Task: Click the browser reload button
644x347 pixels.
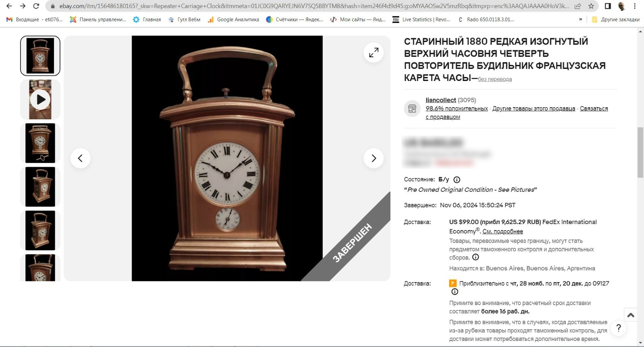Action: tap(36, 6)
